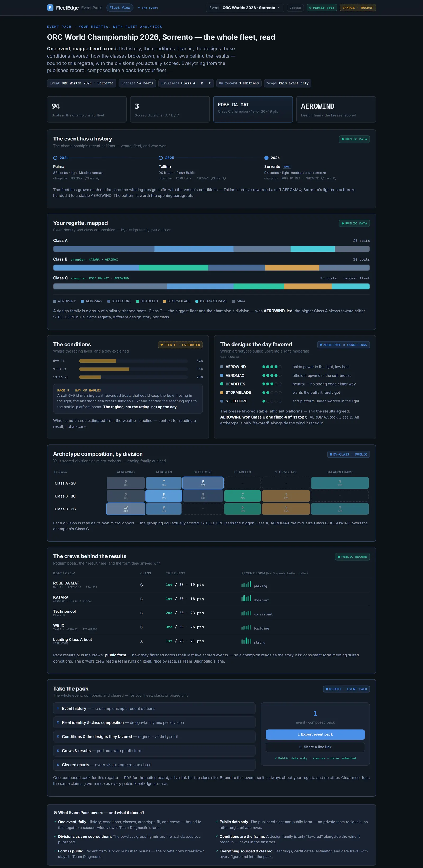Click Class B AEROMAX cell showing 8
Viewport: 423px width, 868px height.
click(164, 496)
